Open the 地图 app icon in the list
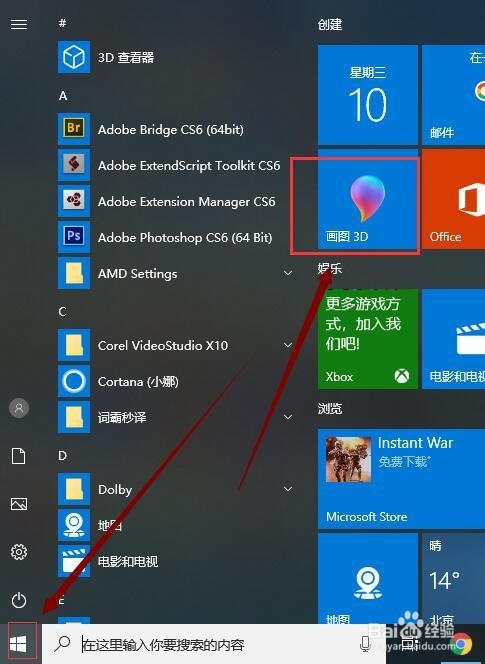 pyautogui.click(x=74, y=525)
